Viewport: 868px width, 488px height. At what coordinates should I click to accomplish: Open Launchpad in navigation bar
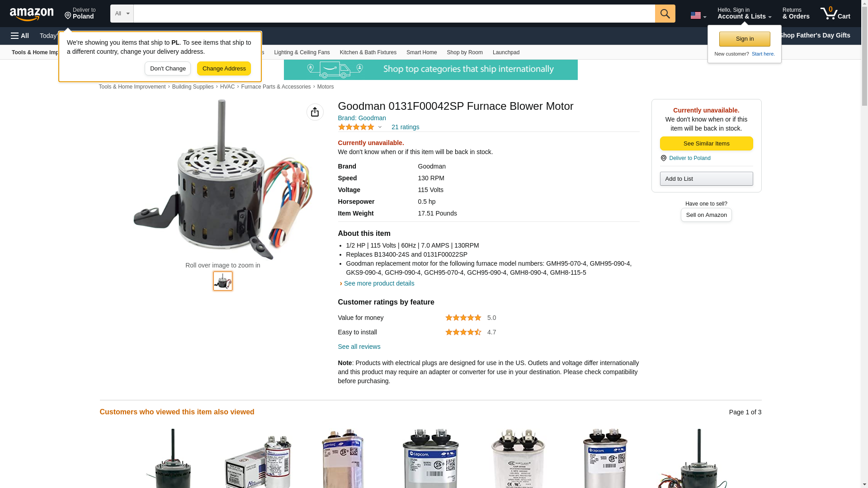point(506,52)
